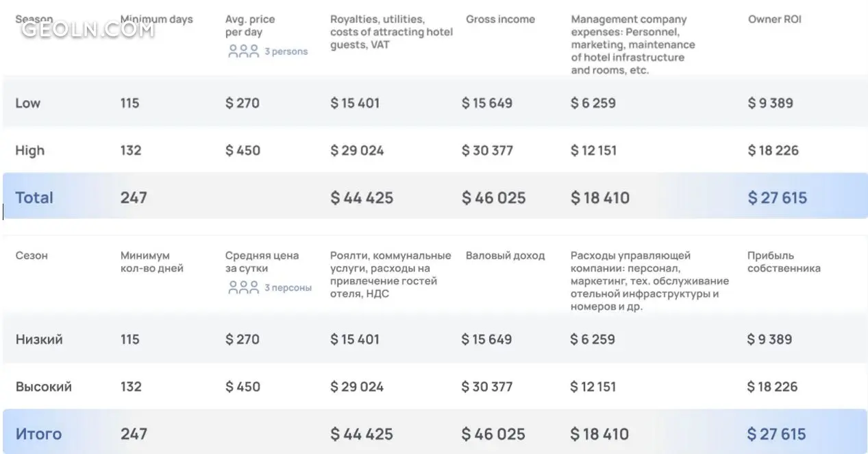Select the "Total" row label
The width and height of the screenshot is (868, 454).
coord(34,198)
